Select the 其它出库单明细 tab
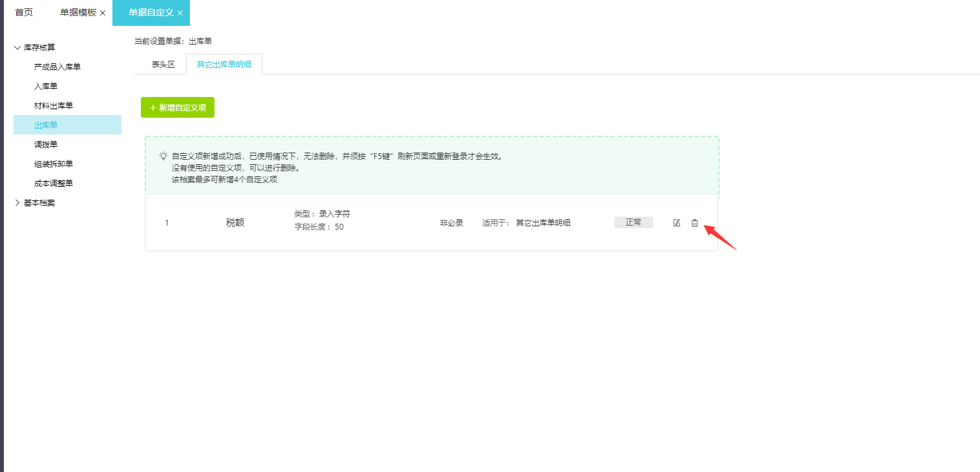Image resolution: width=980 pixels, height=472 pixels. (x=224, y=63)
